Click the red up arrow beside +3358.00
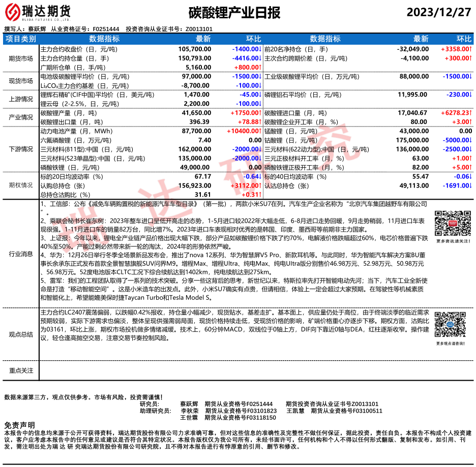Viewport: 476px width, 467px height. click(471, 49)
